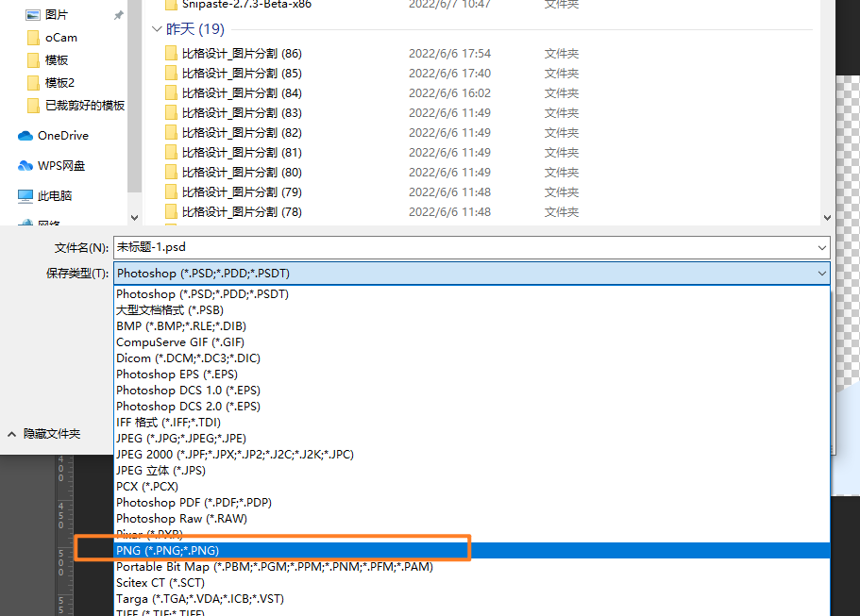Click date 2022/6/6 17:40 cell
The height and width of the screenshot is (616, 860).
point(449,74)
